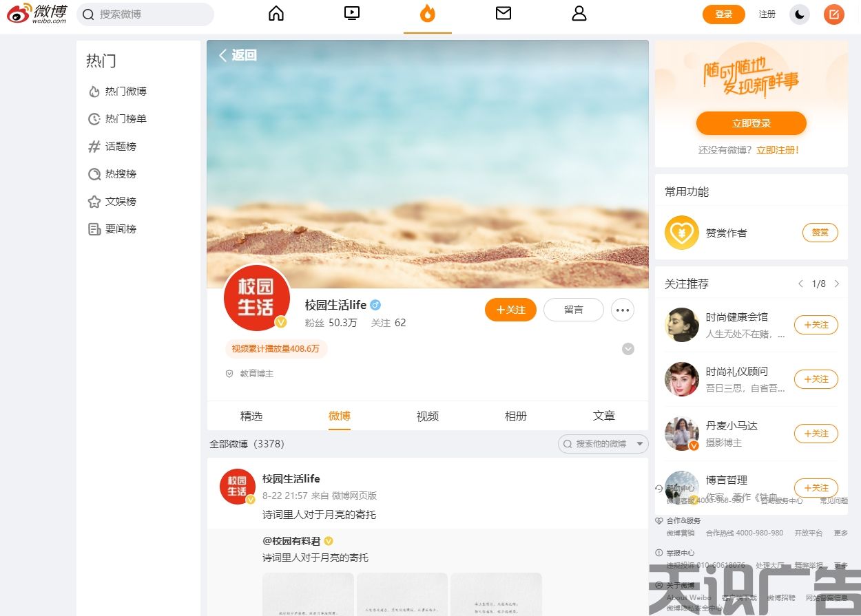The height and width of the screenshot is (616, 861).
Task: Open the Weibo home icon
Action: point(276,14)
